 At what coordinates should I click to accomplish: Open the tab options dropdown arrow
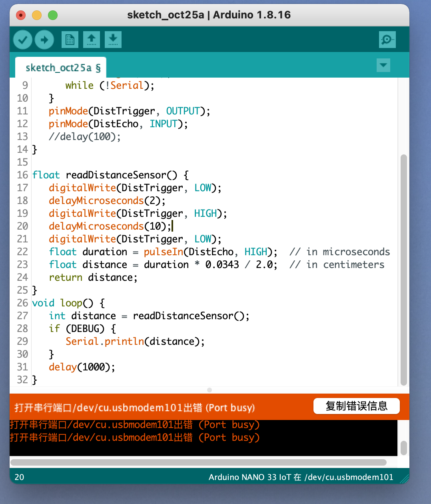(x=383, y=65)
